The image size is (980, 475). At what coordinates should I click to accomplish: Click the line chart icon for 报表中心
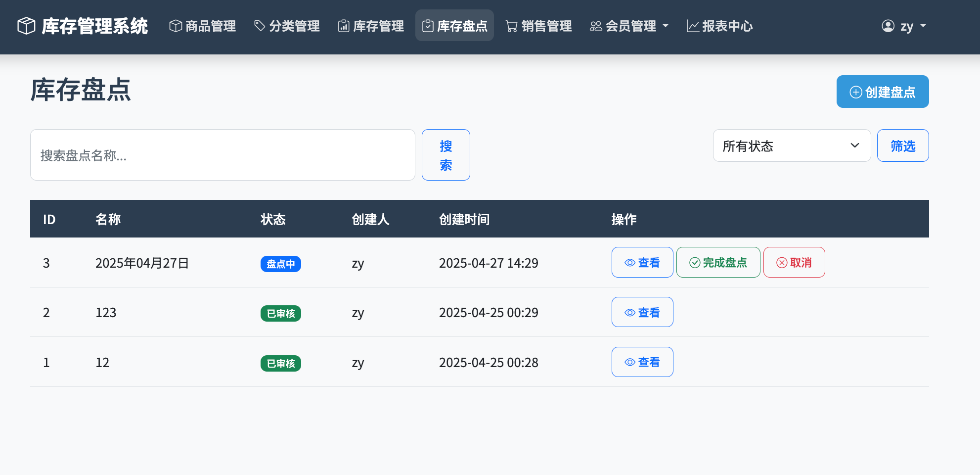pos(693,26)
